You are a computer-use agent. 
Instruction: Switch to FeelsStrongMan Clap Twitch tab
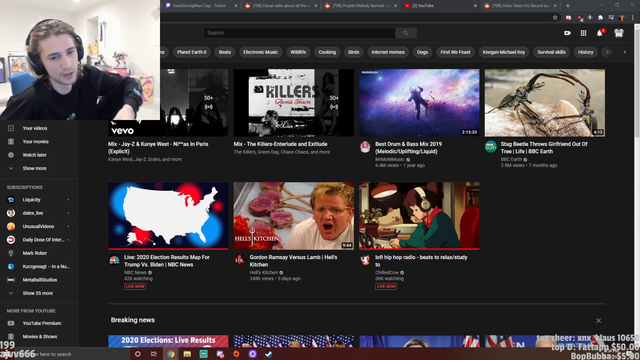tap(200, 6)
